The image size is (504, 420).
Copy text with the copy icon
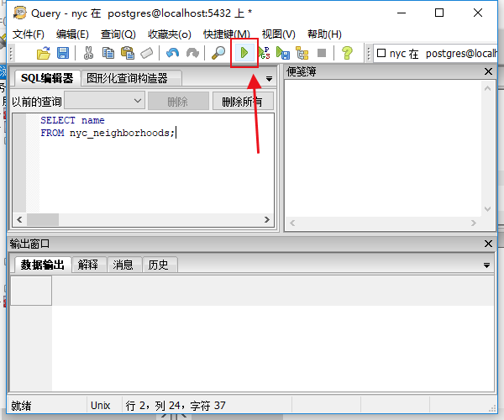(108, 53)
